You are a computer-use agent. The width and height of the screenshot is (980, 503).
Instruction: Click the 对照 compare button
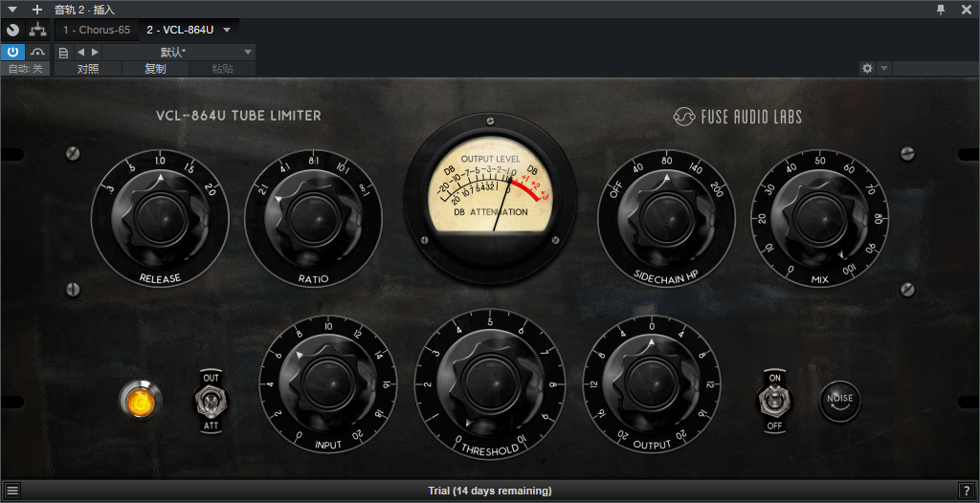88,69
